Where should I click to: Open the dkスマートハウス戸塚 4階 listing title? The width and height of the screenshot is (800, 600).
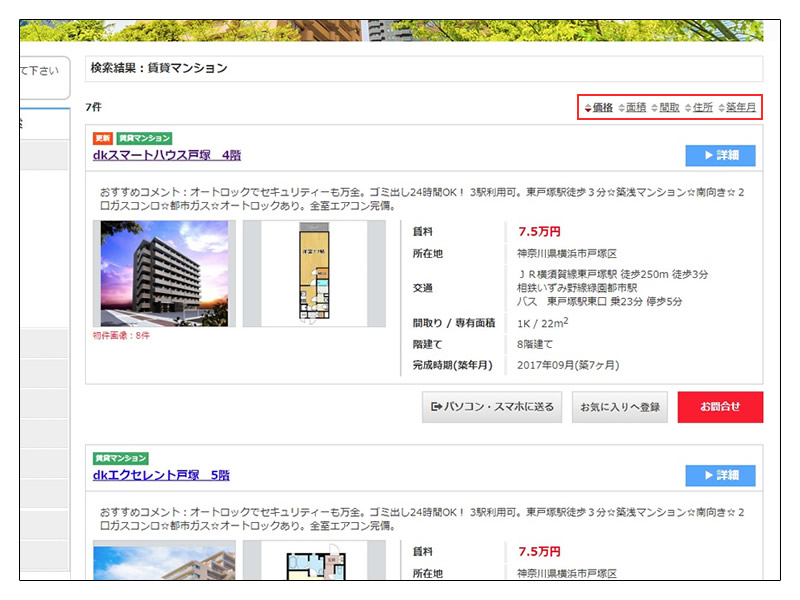coord(167,155)
